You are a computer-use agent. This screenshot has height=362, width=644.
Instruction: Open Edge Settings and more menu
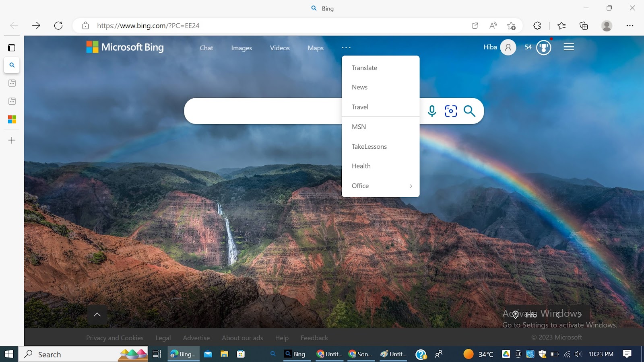[630, 26]
